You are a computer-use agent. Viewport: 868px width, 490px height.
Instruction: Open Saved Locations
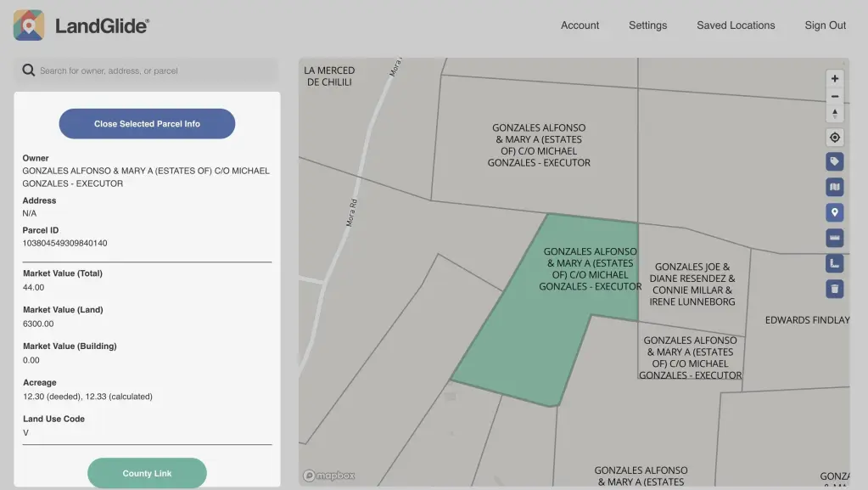[x=736, y=25]
